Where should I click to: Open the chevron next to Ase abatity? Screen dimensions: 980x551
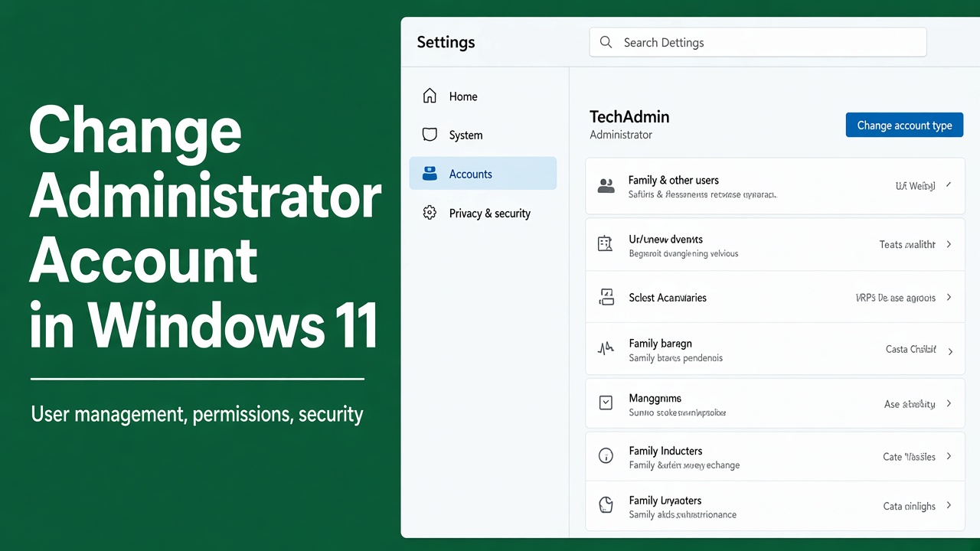[x=949, y=403]
